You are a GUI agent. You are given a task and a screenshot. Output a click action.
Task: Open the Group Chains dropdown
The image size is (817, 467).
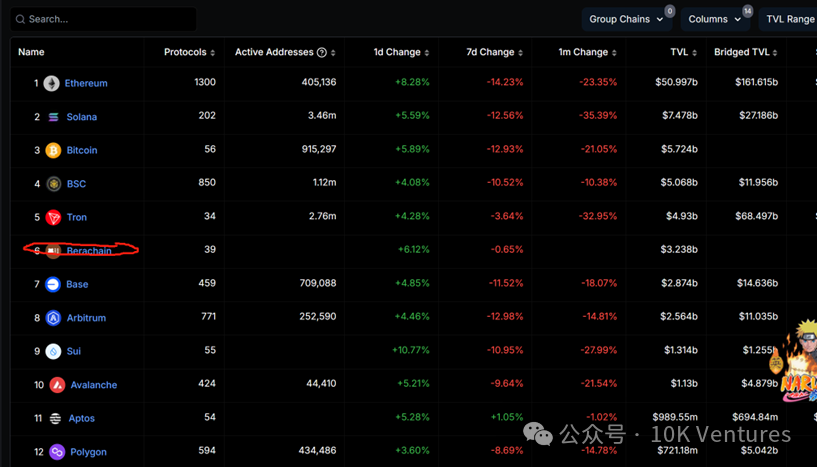626,19
